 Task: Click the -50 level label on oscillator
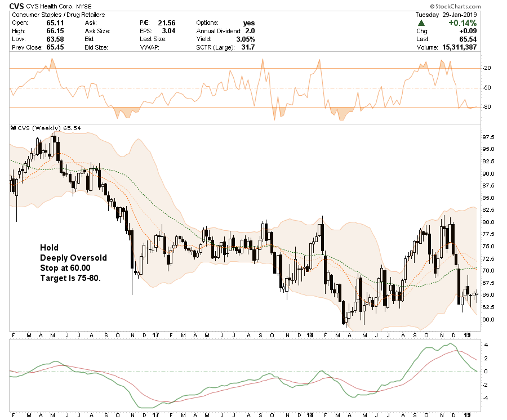click(487, 88)
